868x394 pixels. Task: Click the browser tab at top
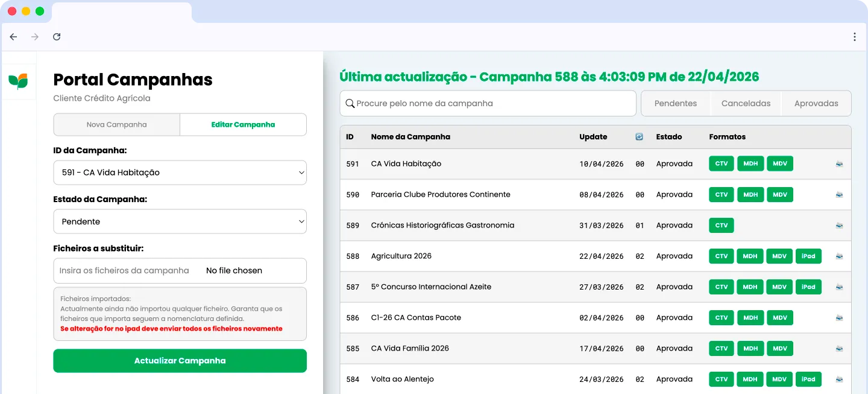[122, 13]
